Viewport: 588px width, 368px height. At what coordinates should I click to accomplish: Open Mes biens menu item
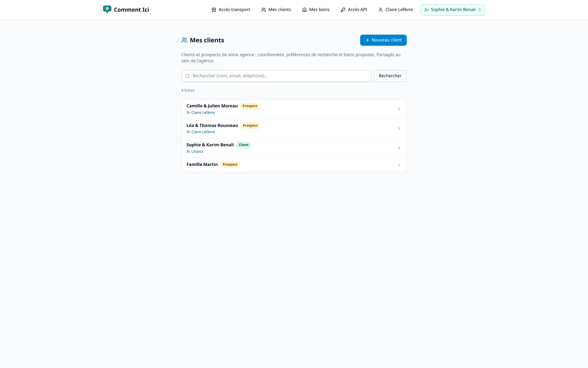(316, 10)
